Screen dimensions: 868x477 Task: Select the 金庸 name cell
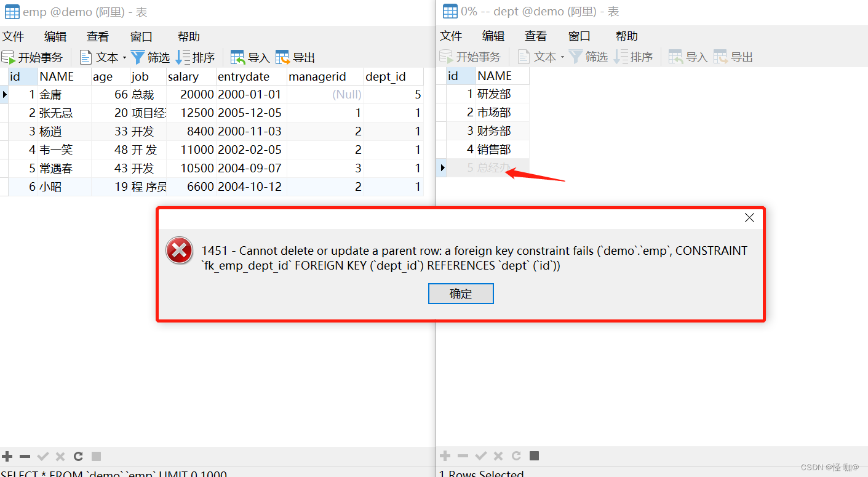coord(65,95)
